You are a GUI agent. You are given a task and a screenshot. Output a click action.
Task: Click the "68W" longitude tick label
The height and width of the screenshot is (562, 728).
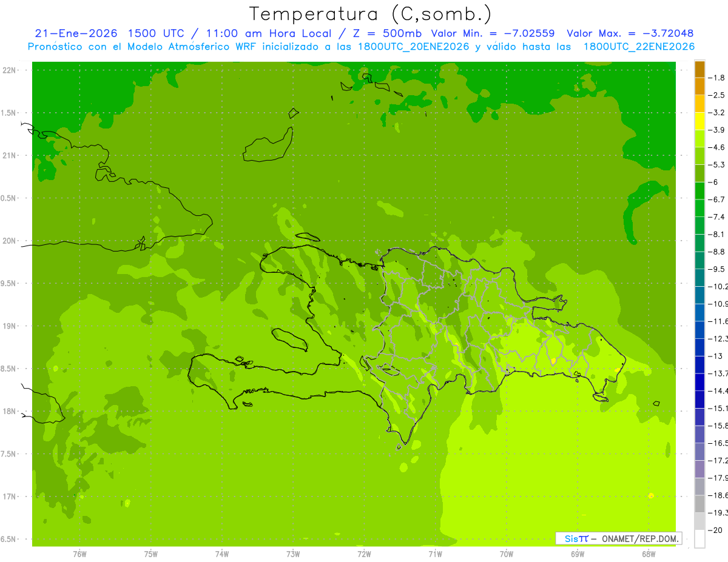(x=649, y=554)
